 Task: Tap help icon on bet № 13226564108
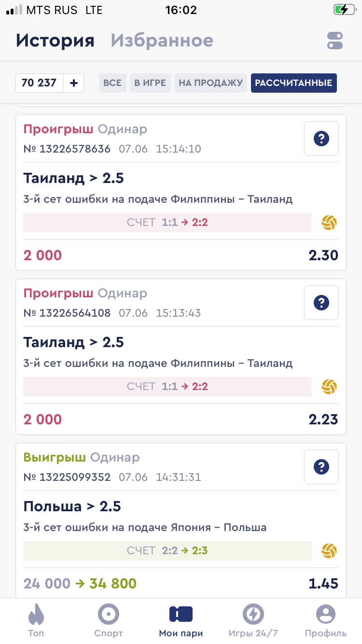point(321,303)
